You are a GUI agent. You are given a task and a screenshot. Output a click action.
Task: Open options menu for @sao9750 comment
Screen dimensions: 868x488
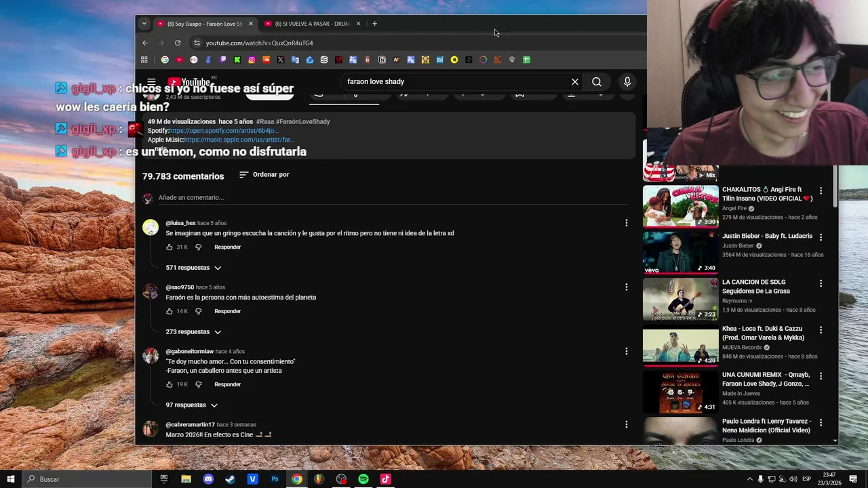point(626,287)
